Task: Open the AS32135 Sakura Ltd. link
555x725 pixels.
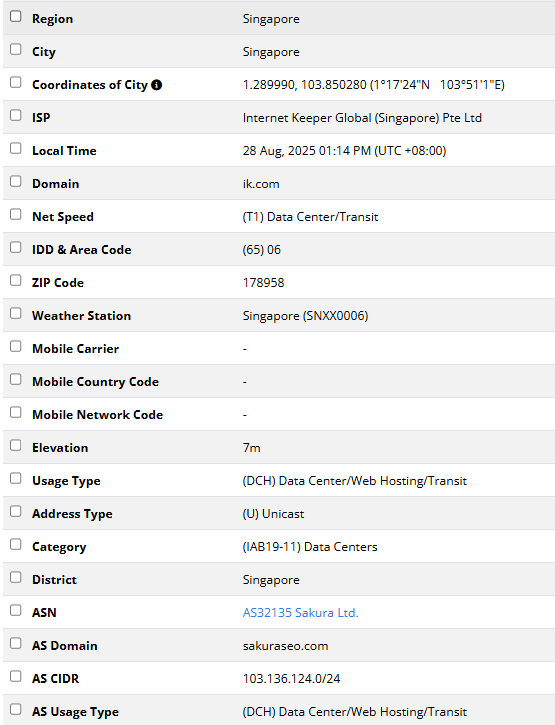Action: 301,613
